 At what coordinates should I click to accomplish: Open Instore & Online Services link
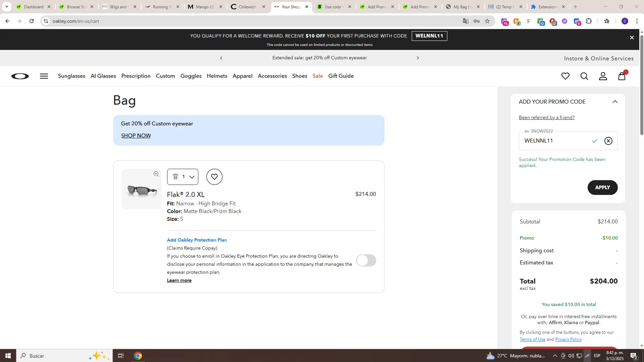tap(598, 58)
